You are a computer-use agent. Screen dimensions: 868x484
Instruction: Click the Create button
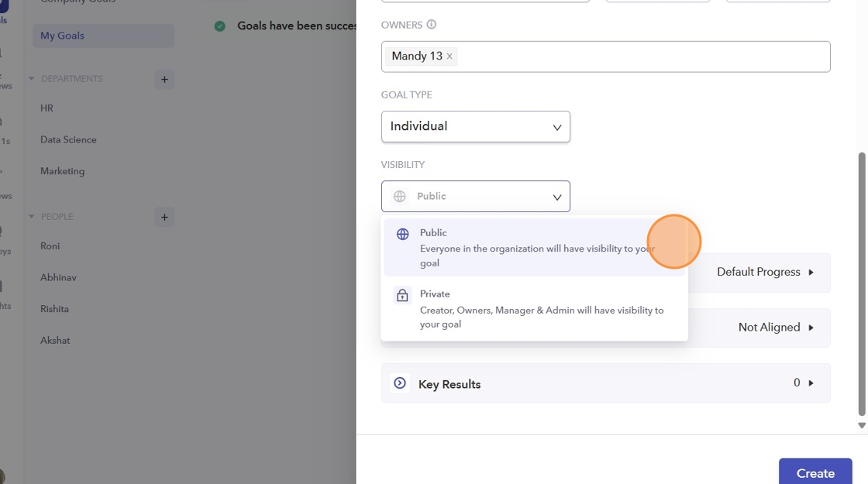coord(815,472)
